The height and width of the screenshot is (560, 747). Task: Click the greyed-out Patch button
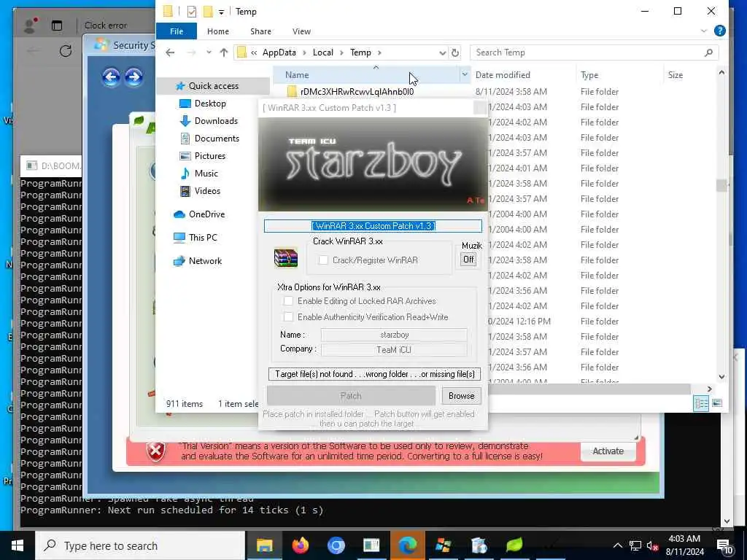click(351, 396)
